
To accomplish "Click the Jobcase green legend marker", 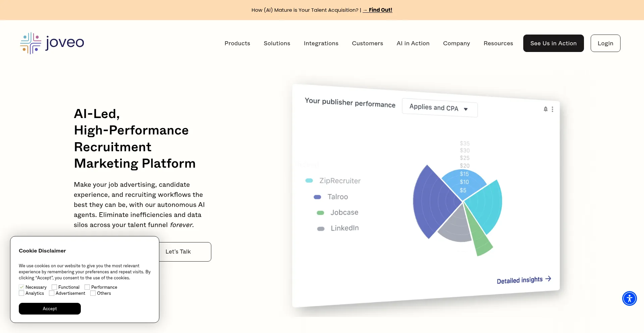I will 320,213.
